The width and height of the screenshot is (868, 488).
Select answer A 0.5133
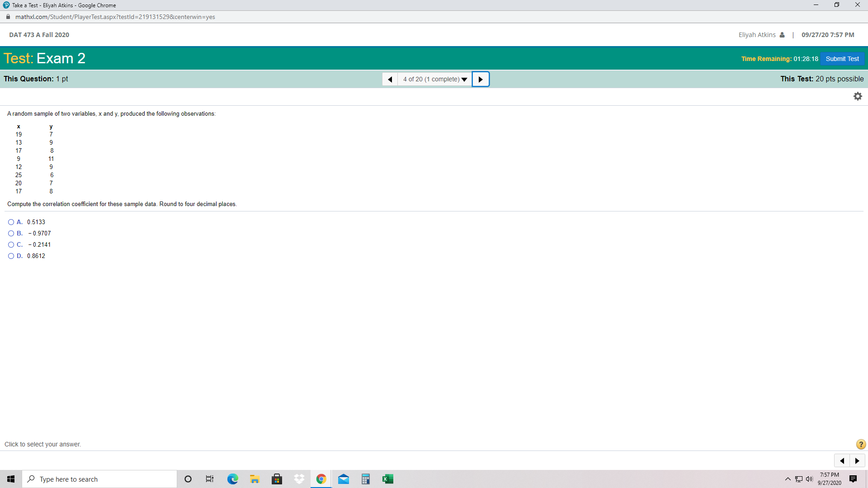11,222
